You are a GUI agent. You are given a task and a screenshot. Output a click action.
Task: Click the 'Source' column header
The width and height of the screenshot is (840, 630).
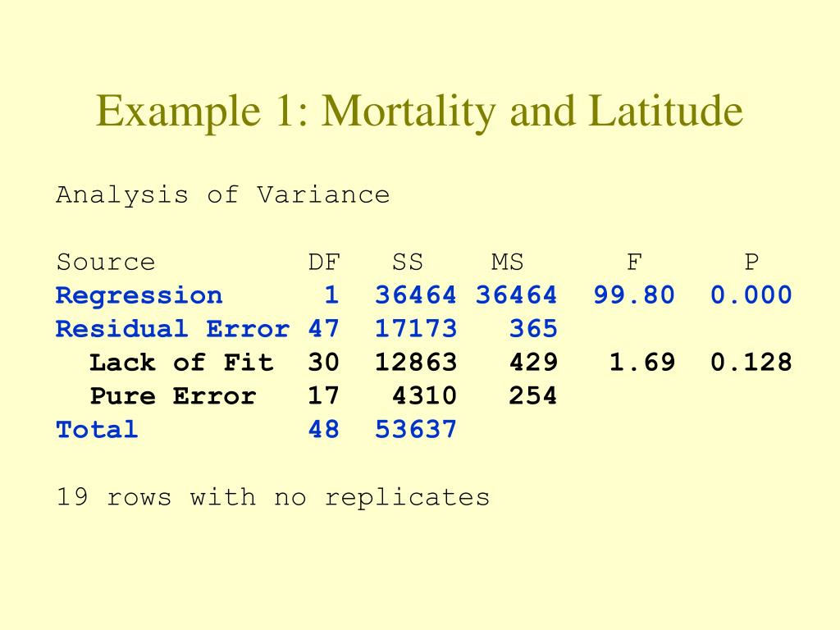[x=106, y=262]
